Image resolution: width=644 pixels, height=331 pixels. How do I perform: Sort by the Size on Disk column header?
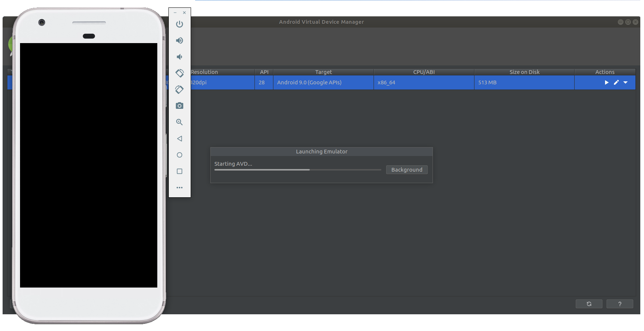tap(525, 72)
